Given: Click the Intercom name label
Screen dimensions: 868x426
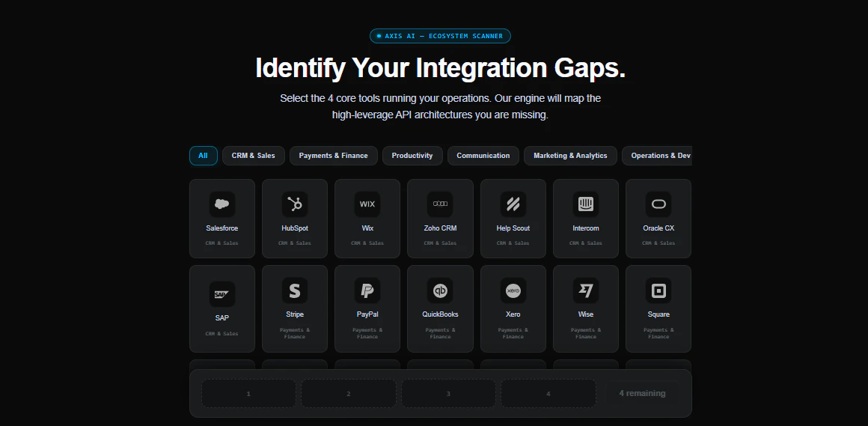Looking at the screenshot, I should coord(586,228).
